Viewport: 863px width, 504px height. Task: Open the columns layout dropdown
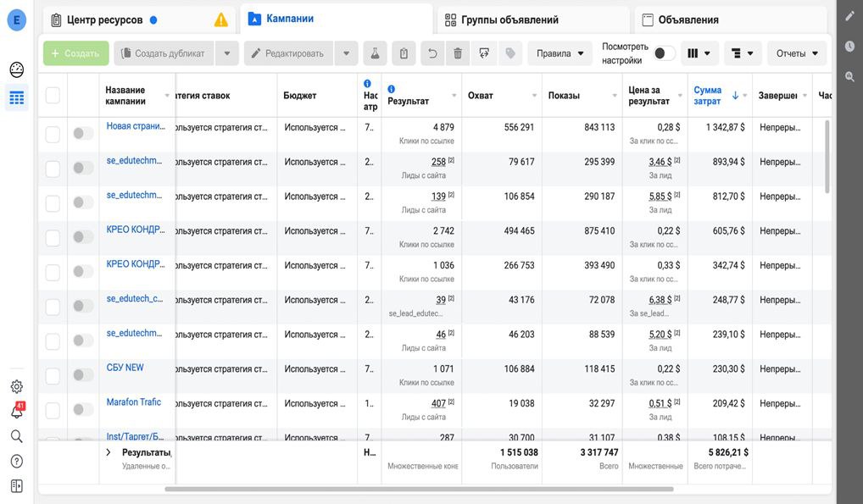pos(699,53)
